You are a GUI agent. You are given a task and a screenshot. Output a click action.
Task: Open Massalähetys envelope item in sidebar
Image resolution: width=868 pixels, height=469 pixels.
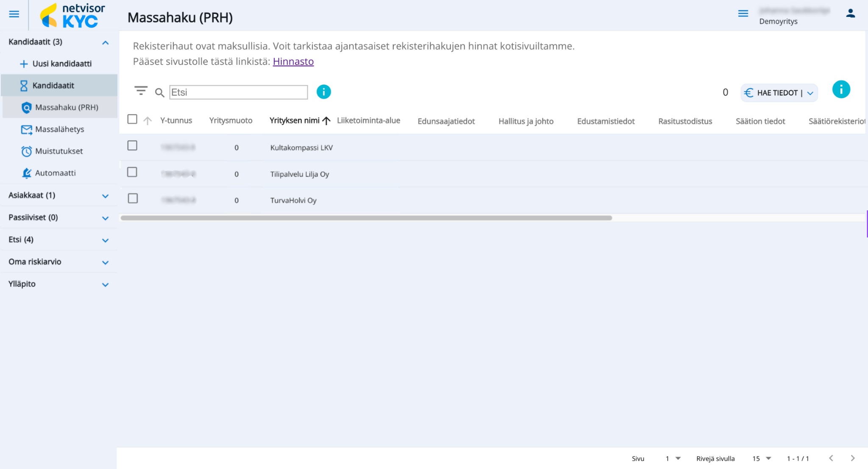point(59,129)
